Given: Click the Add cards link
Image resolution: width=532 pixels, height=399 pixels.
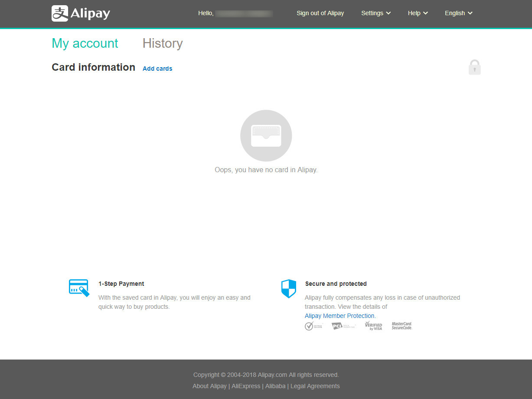Looking at the screenshot, I should (x=157, y=69).
